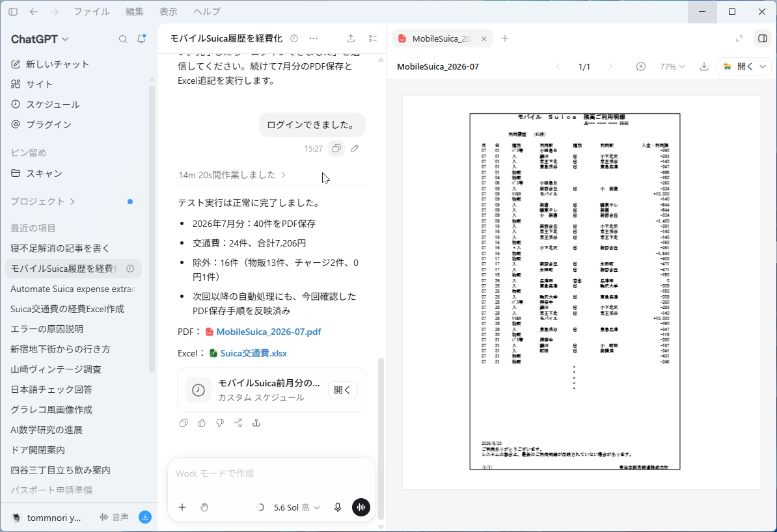Share the assistant's response
Viewport: 777px width, 532px height.
238,423
